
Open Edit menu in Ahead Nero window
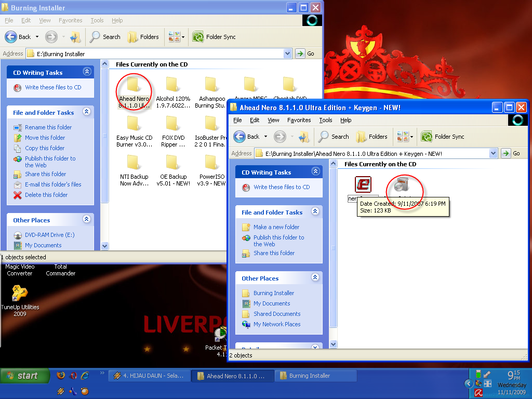pos(255,120)
